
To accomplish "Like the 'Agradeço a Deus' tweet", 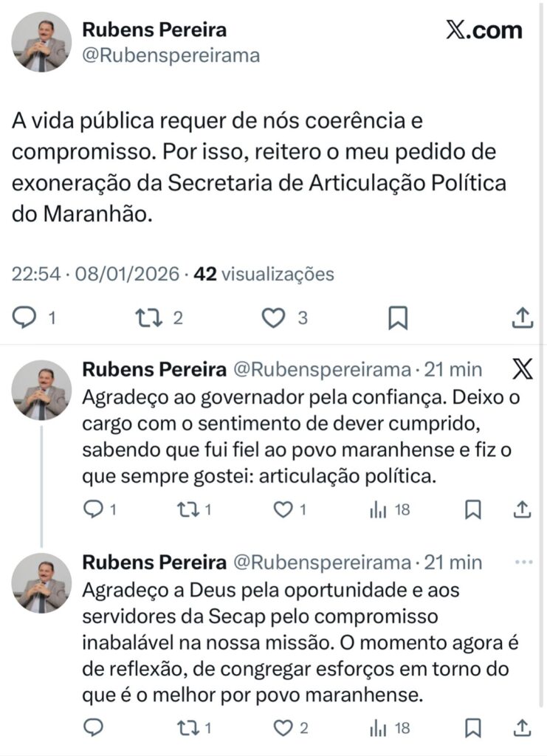I will tap(283, 728).
